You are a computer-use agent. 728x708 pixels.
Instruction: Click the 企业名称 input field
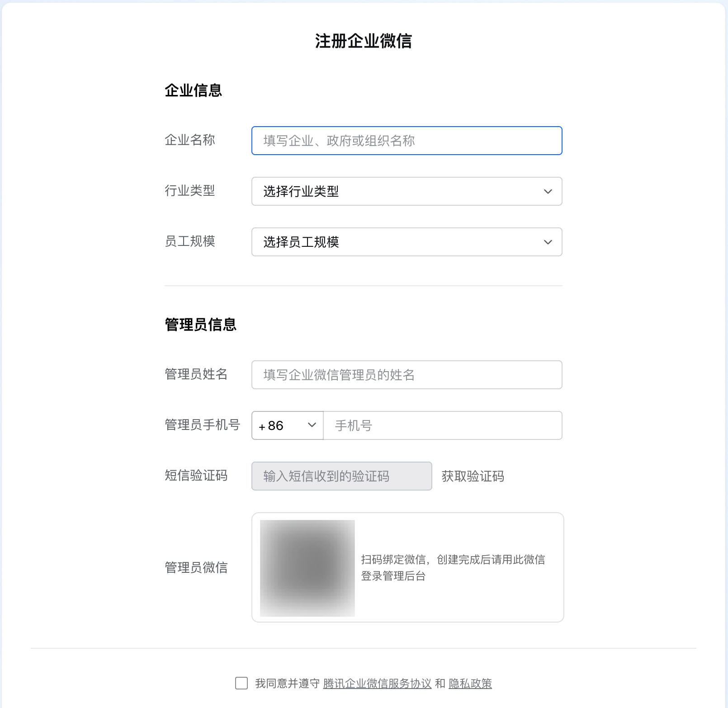pyautogui.click(x=407, y=141)
